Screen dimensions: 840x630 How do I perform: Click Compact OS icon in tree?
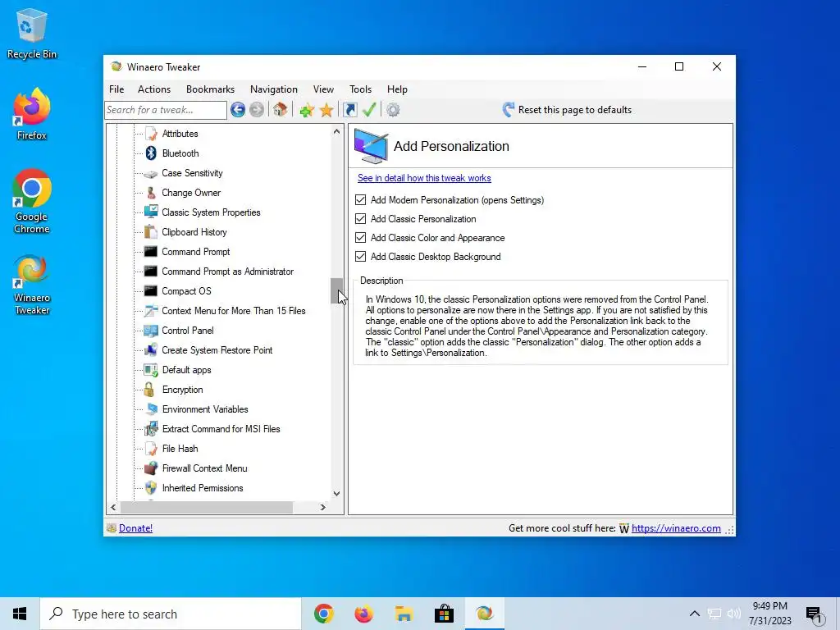tap(151, 291)
